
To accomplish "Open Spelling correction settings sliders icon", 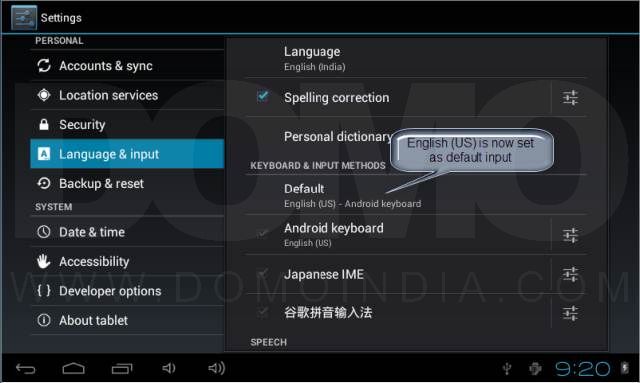I will pos(570,98).
